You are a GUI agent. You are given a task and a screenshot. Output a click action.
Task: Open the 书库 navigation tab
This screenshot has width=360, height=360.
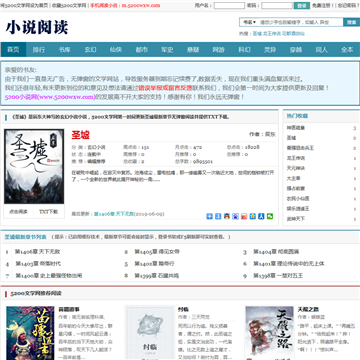pos(64,50)
